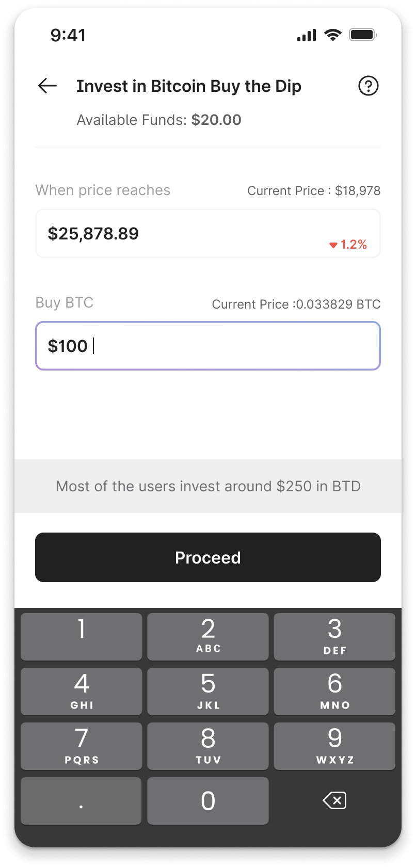Tap the back arrow icon
The image size is (416, 868).
[47, 86]
